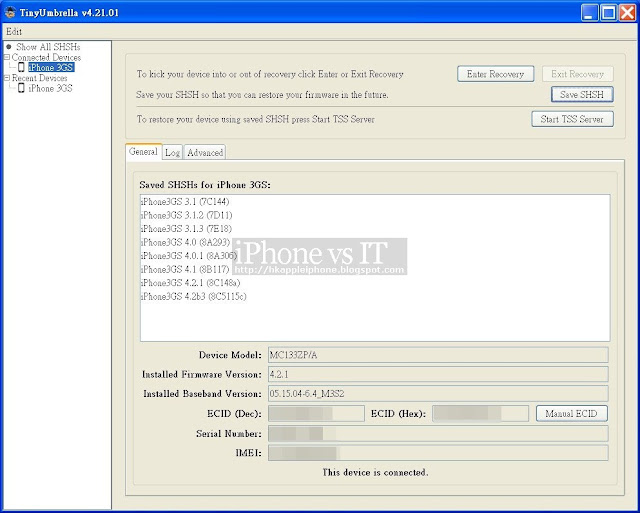Select the Recent Devices label

tap(40, 78)
